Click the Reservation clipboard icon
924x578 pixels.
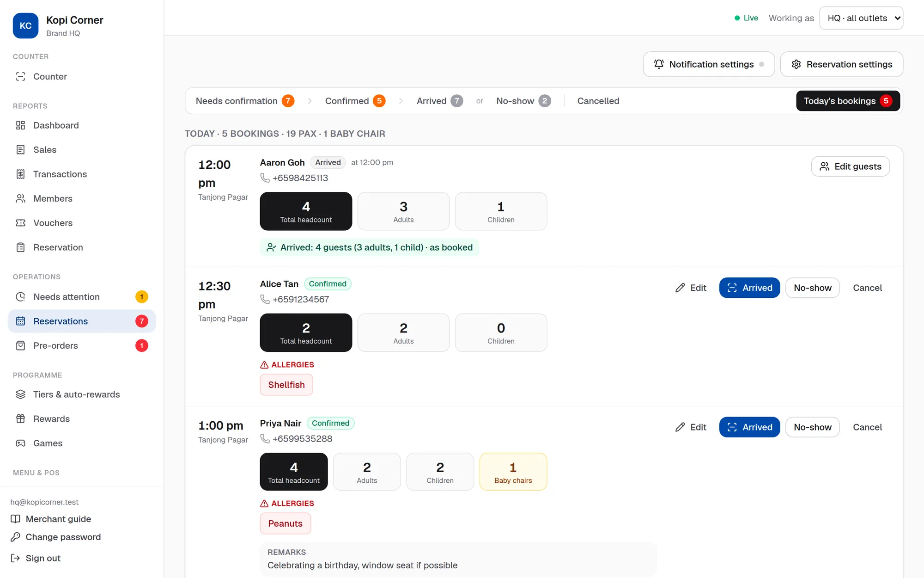pos(20,247)
